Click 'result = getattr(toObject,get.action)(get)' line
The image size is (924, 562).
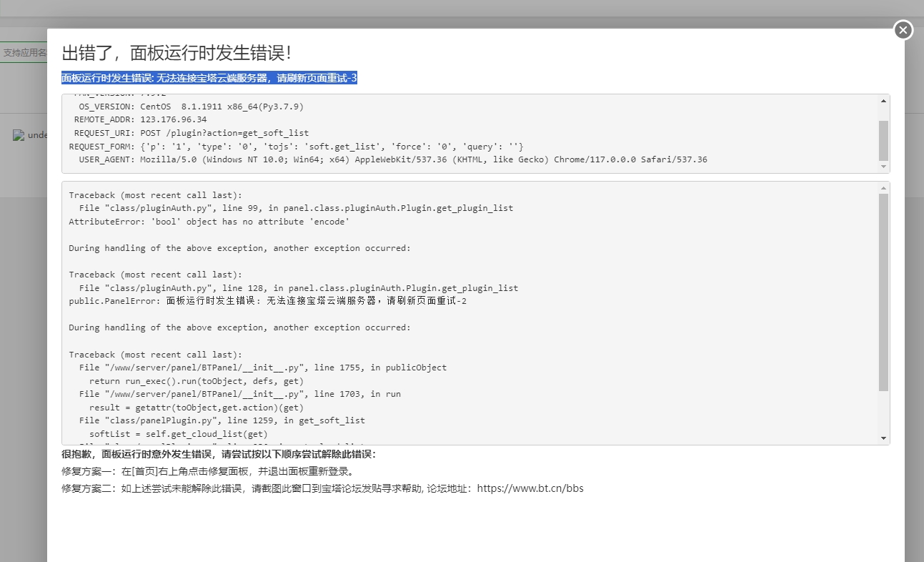point(197,408)
